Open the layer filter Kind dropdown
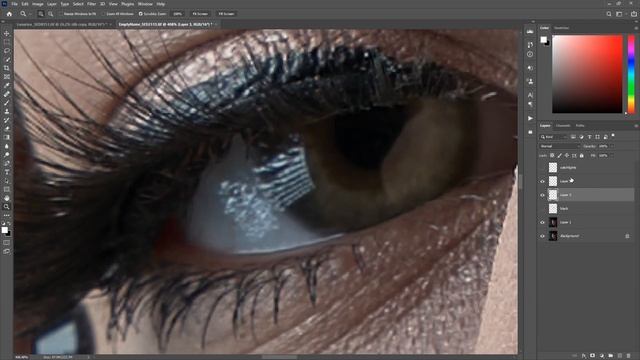The image size is (640, 360). 553,137
